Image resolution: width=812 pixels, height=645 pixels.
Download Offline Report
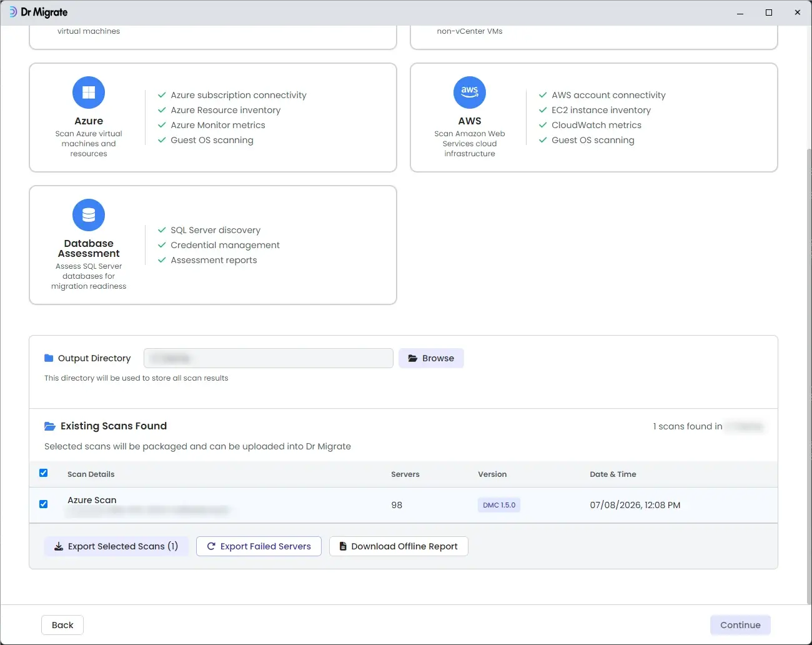pos(399,546)
